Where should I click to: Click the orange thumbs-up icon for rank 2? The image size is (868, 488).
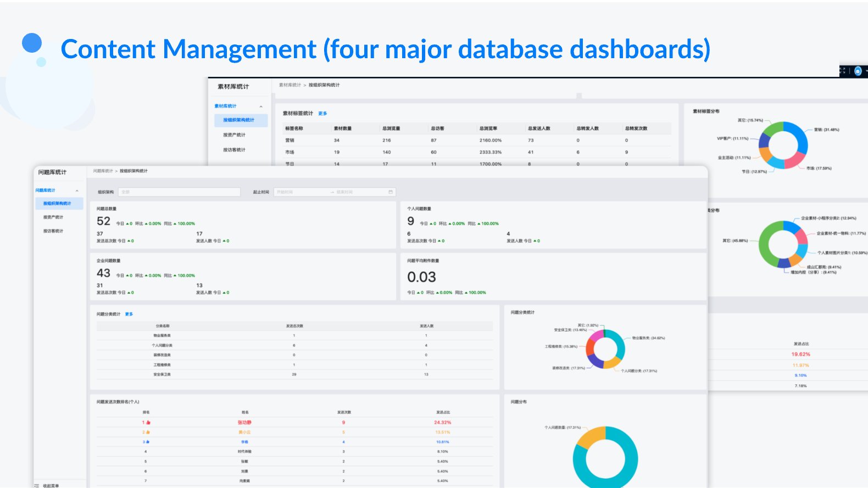coord(148,433)
